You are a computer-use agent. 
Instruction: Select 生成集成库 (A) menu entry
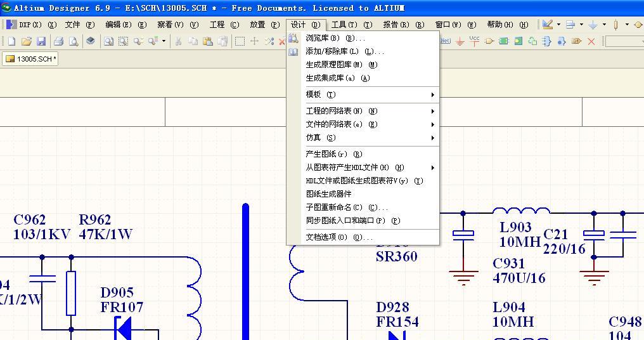point(363,77)
